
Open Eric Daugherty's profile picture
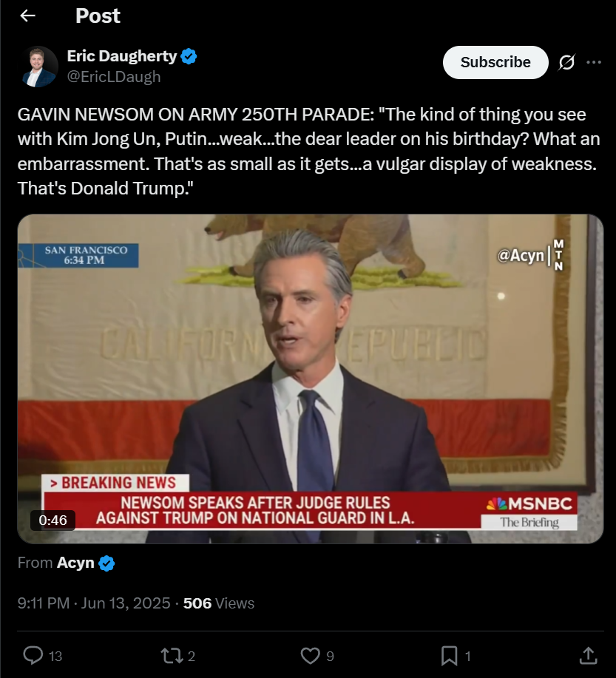click(39, 67)
